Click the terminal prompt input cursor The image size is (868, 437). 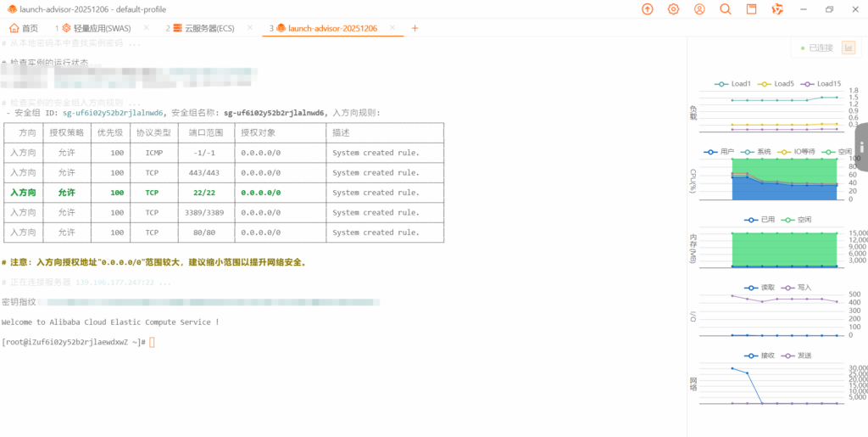(x=153, y=342)
